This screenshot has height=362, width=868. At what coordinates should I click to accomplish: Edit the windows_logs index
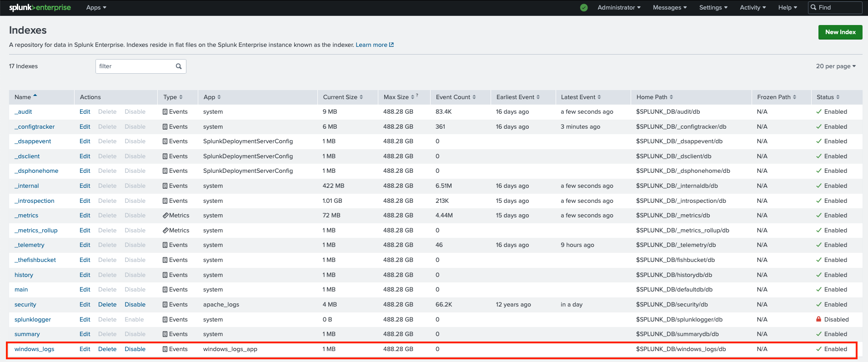tap(85, 349)
